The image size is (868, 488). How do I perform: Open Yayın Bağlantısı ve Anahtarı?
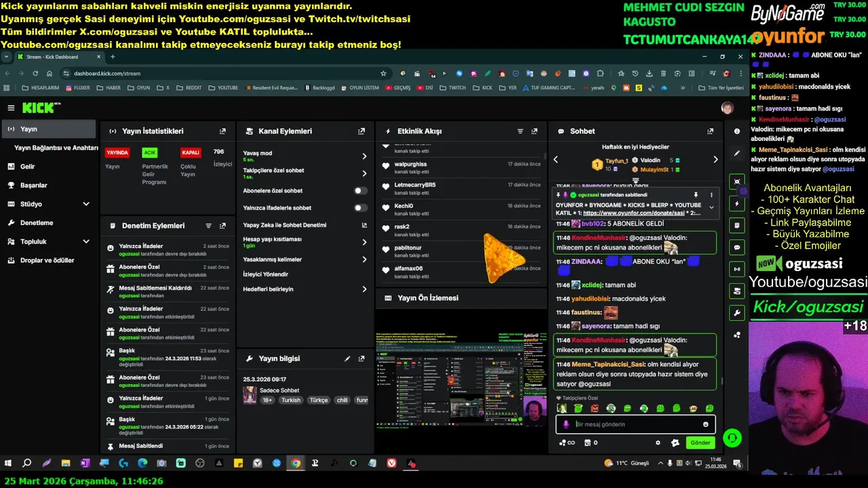(x=56, y=148)
